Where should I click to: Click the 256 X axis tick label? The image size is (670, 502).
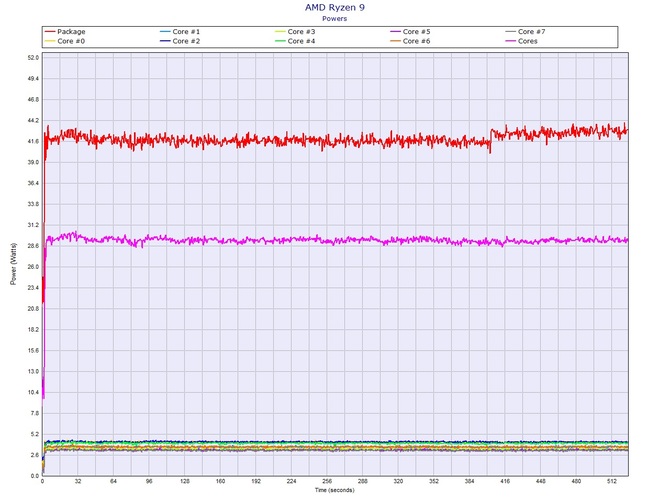[327, 481]
